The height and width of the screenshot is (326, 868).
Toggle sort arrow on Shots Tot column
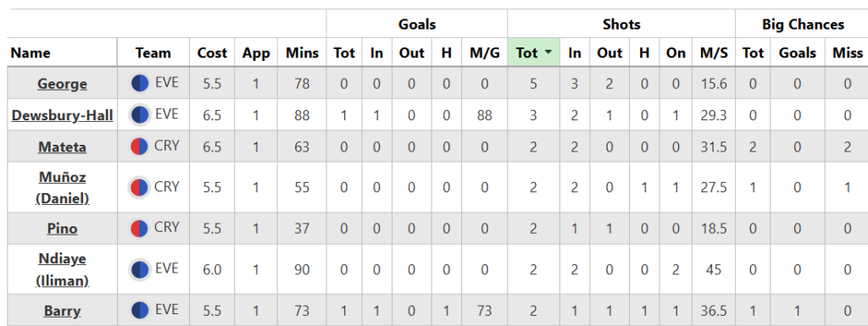click(548, 52)
